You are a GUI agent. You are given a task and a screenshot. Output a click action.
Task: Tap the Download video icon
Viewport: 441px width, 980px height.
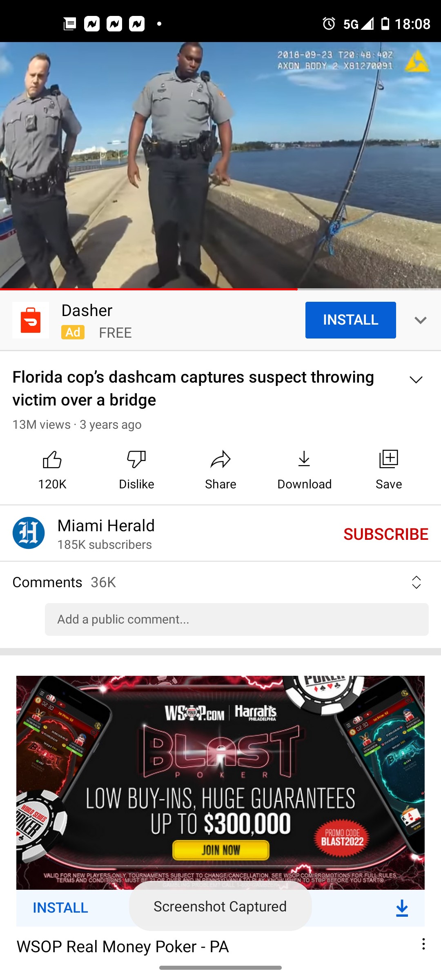[304, 459]
